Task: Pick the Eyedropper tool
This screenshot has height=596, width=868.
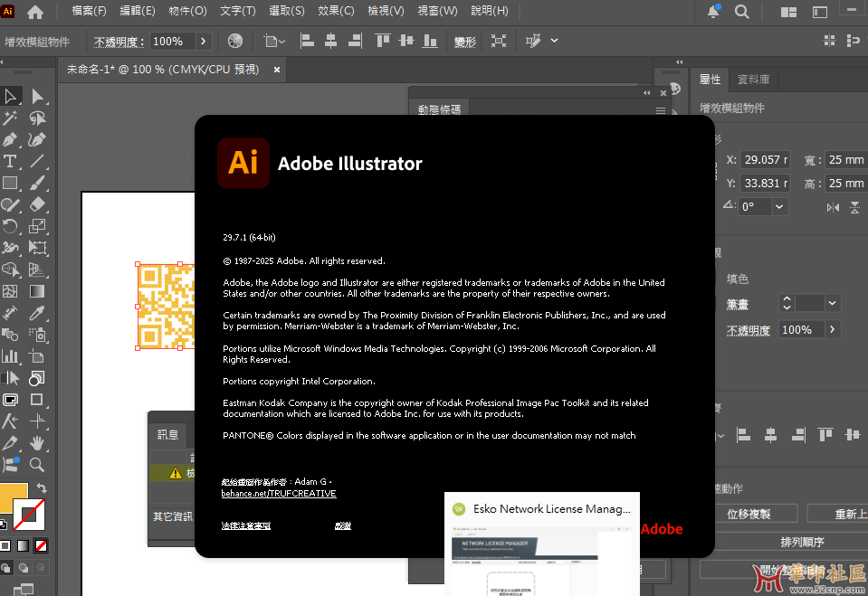Action: [x=37, y=314]
